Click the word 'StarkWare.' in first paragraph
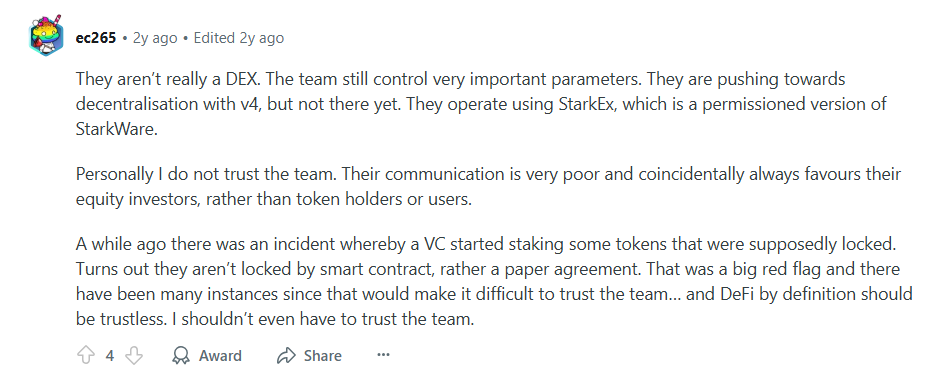931x382 pixels. tap(117, 128)
